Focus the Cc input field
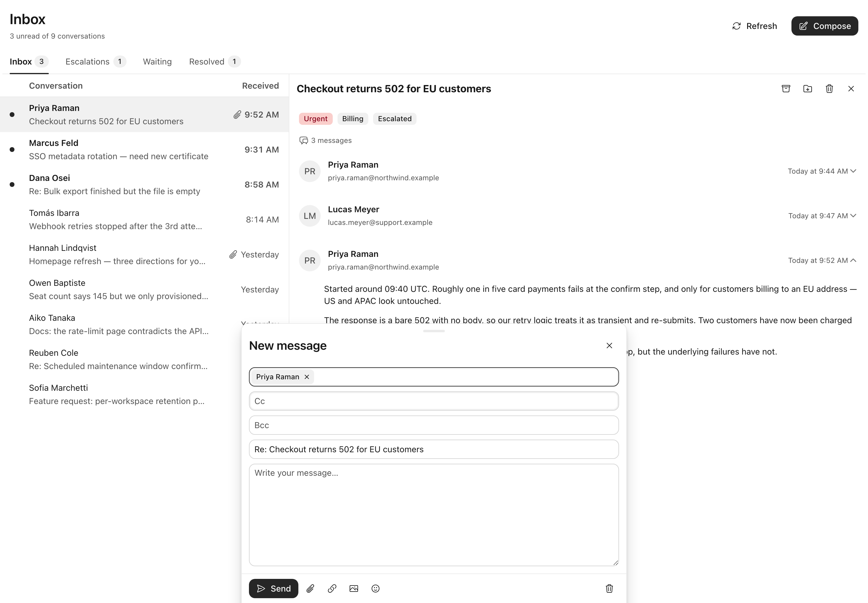868x603 pixels. (x=434, y=401)
